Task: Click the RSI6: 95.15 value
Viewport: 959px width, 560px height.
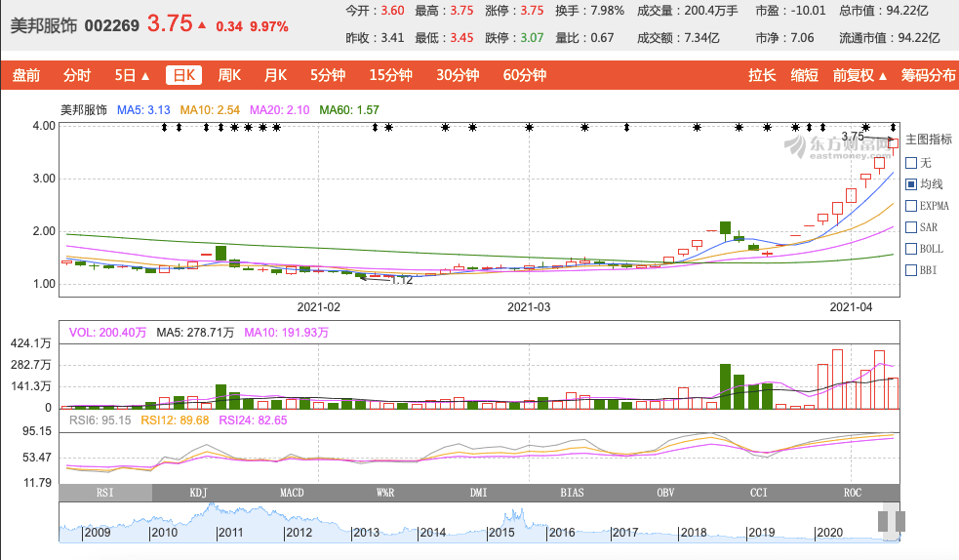Action: pos(100,420)
